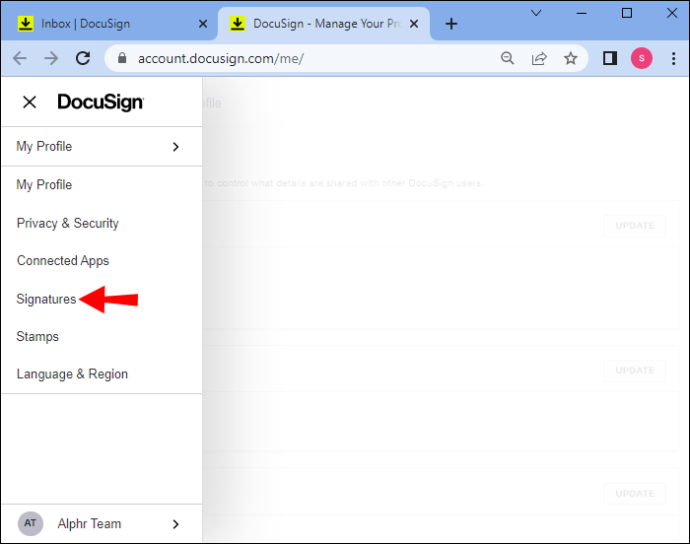Open Privacy & Security menu item

click(68, 224)
